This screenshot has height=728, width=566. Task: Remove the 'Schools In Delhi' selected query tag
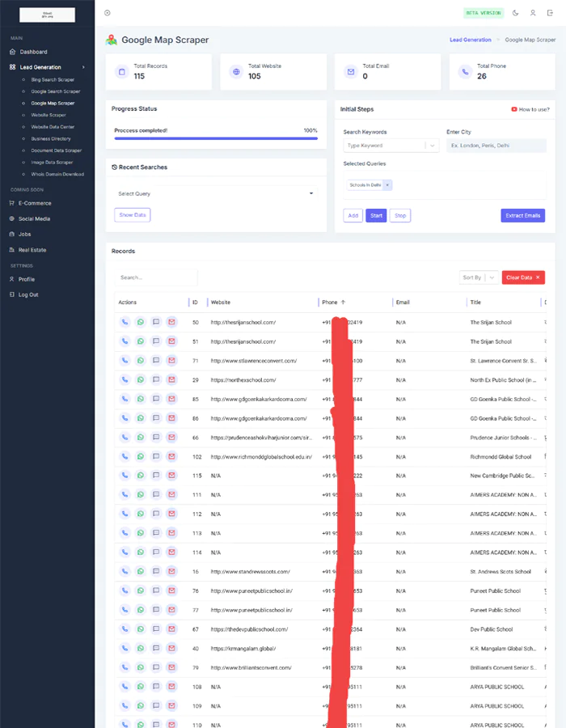(x=388, y=185)
